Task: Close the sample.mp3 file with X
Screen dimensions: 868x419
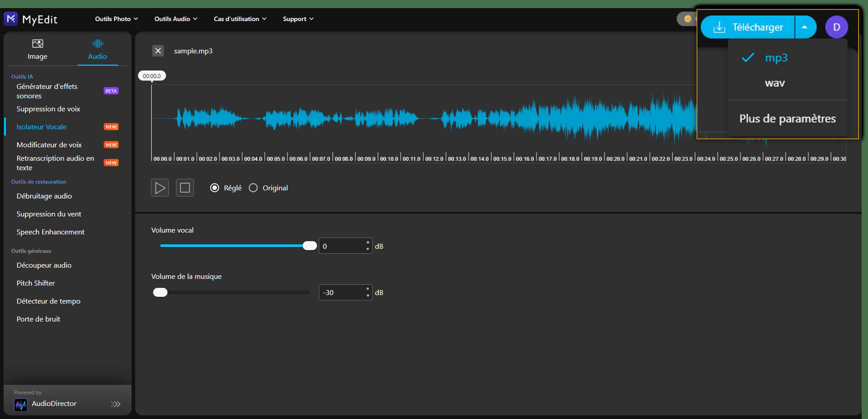Action: click(158, 51)
